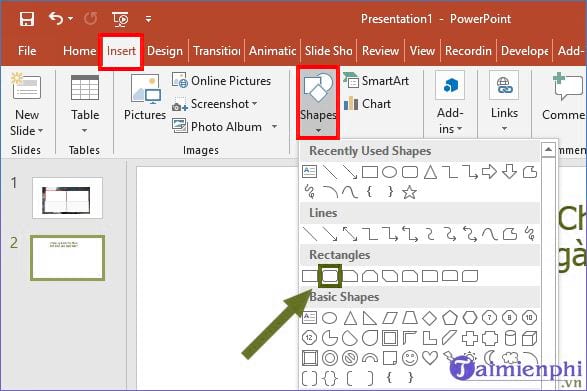Open the File tab

point(27,51)
